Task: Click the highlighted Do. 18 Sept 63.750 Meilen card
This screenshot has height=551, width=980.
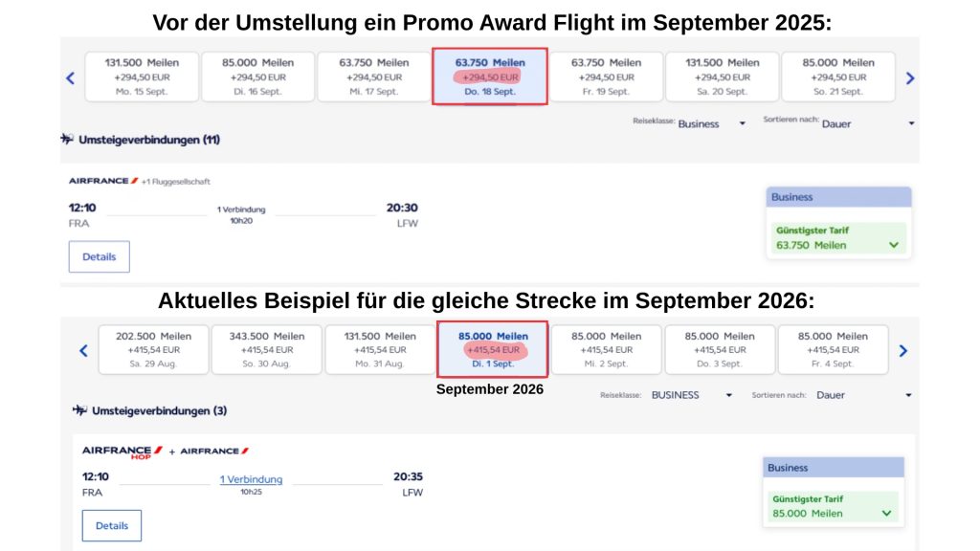Action: pos(490,76)
